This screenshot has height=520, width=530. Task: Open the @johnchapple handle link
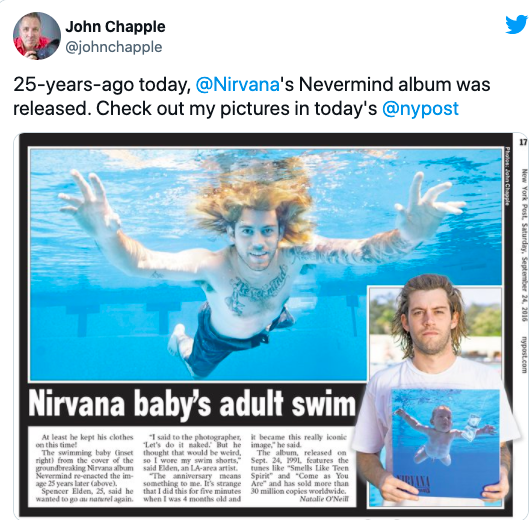click(114, 47)
